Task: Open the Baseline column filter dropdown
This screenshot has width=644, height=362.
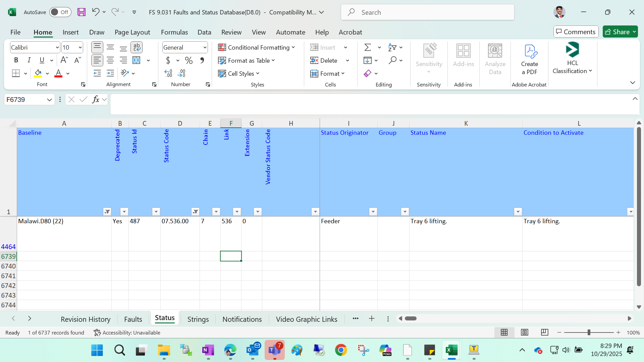Action: [x=107, y=212]
